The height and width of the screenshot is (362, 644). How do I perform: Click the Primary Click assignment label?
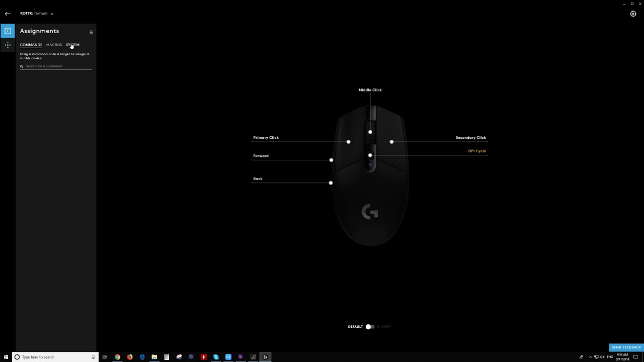pos(266,137)
